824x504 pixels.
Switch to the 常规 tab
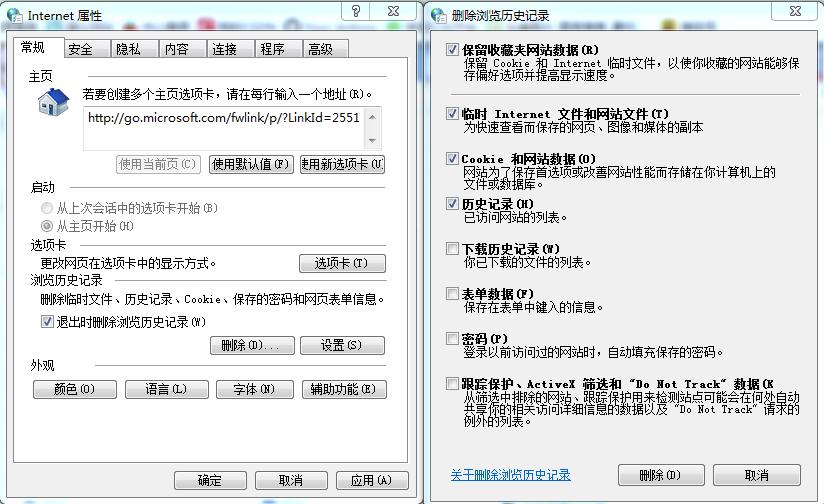(x=38, y=47)
